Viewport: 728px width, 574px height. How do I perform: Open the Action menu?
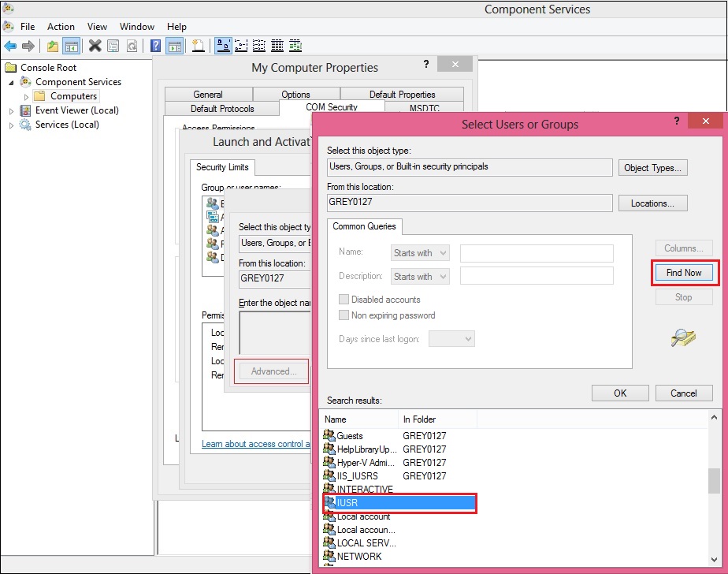61,27
